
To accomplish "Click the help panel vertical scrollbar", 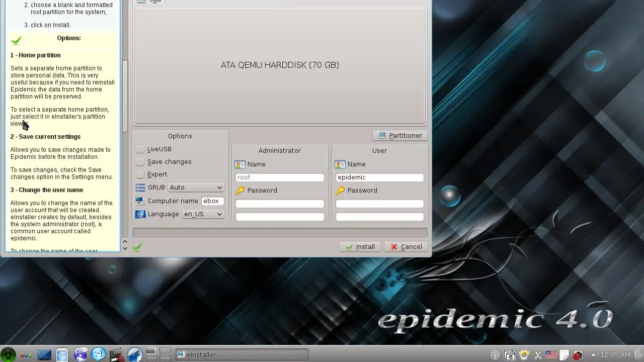I will click(125, 96).
